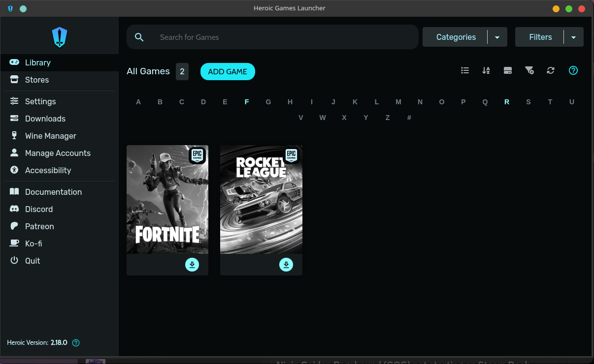Select letter M in alphabet filter

(x=398, y=102)
